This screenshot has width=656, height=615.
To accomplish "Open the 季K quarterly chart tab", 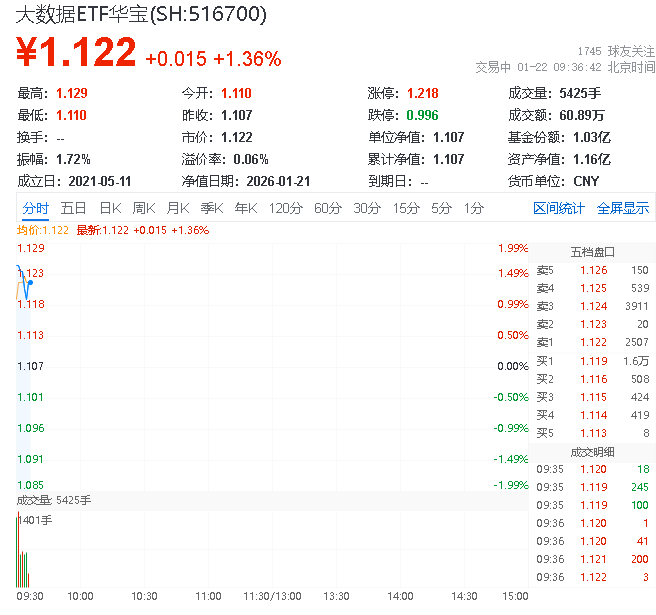I will coord(211,208).
